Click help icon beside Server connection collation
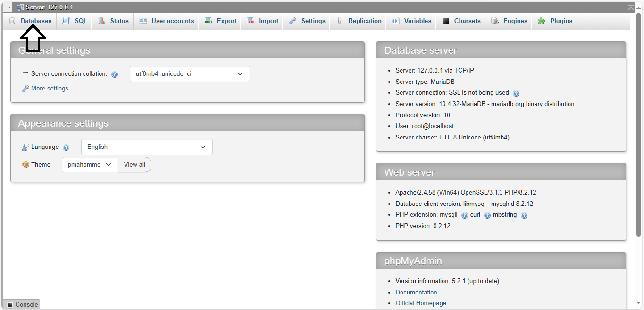The height and width of the screenshot is (310, 644). [x=115, y=74]
